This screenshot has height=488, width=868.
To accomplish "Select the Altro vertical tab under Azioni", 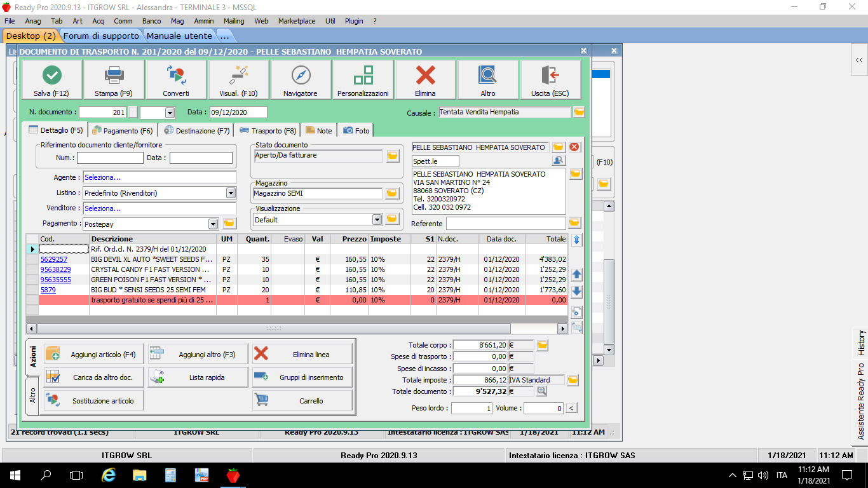I will coord(32,396).
